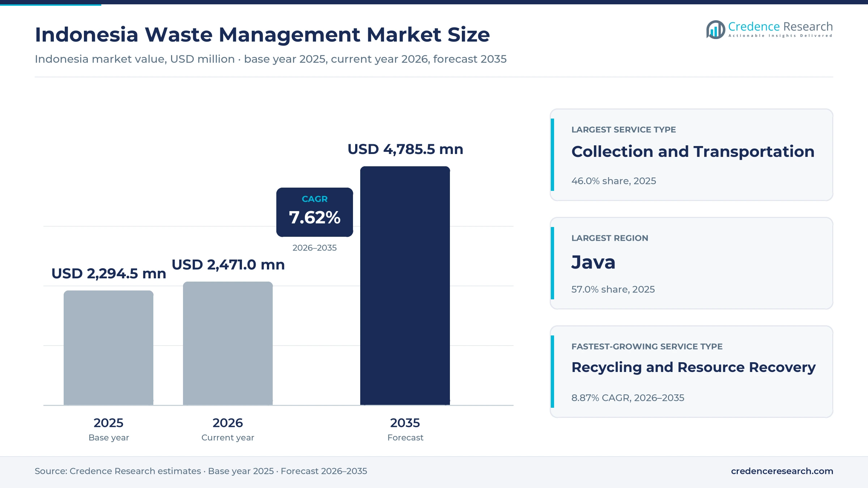The width and height of the screenshot is (868, 488).
Task: Click the 'Forecast' axis caption
Action: 405,438
